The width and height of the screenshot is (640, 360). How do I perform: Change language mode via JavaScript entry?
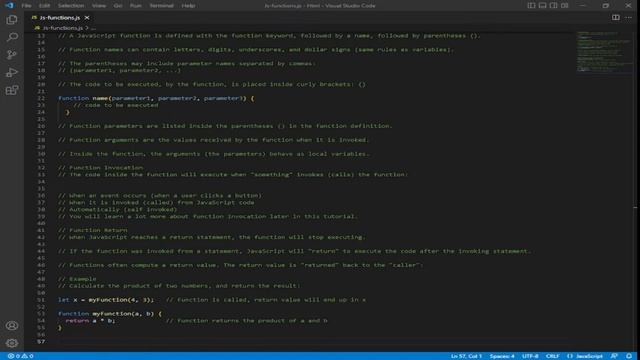[589, 356]
